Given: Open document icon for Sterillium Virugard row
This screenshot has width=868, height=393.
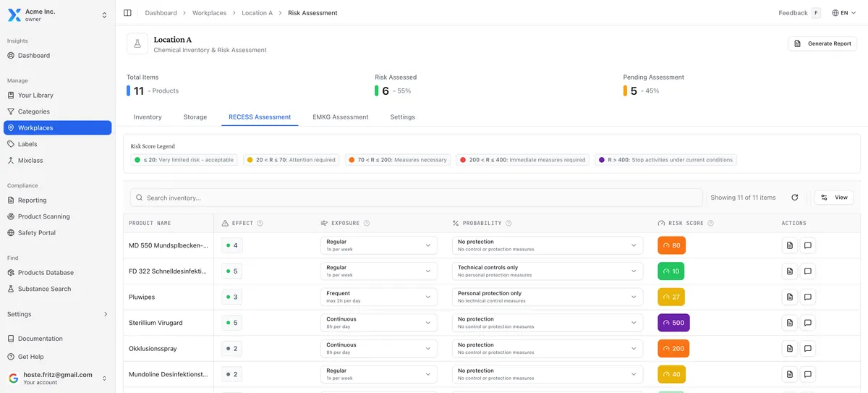Looking at the screenshot, I should (x=789, y=323).
